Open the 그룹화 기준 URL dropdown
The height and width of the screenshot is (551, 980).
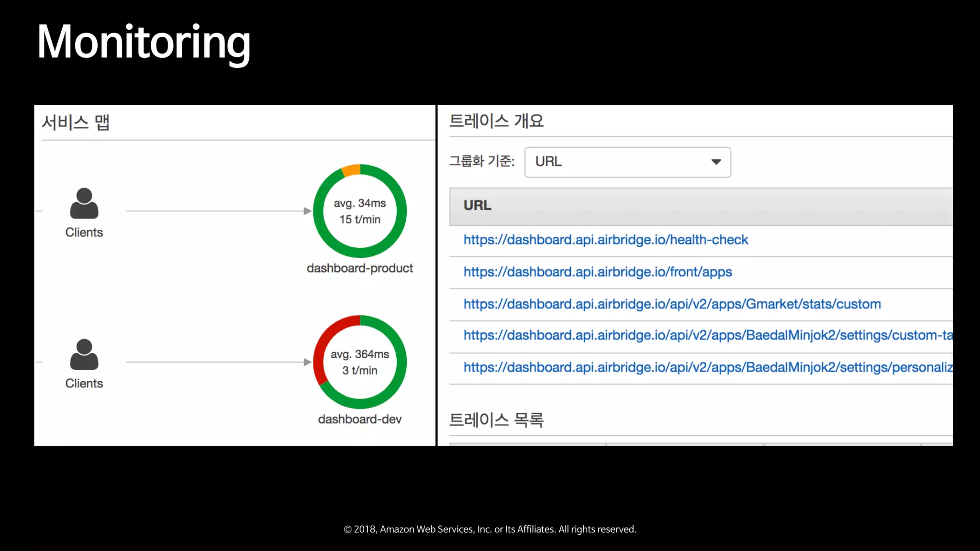(x=627, y=162)
